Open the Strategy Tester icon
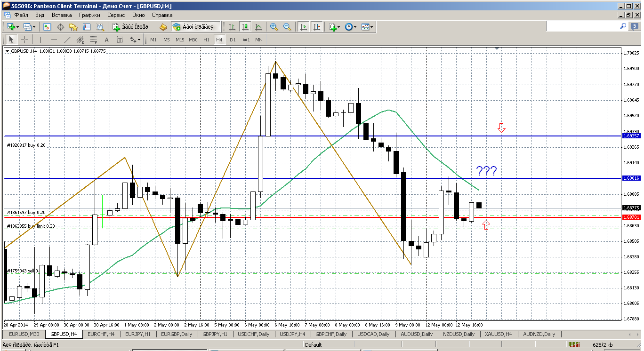Screen dimensions: 644x351 (x=100, y=27)
